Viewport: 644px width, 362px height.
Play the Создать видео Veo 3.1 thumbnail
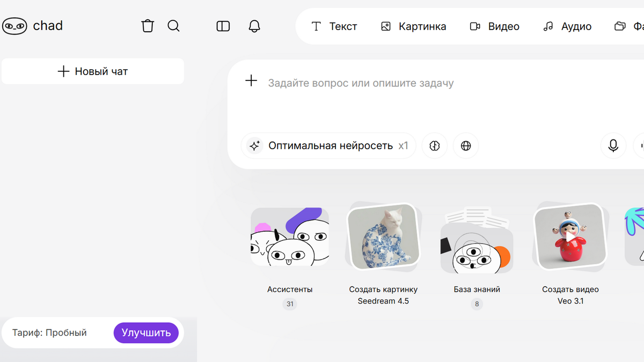coord(570,237)
